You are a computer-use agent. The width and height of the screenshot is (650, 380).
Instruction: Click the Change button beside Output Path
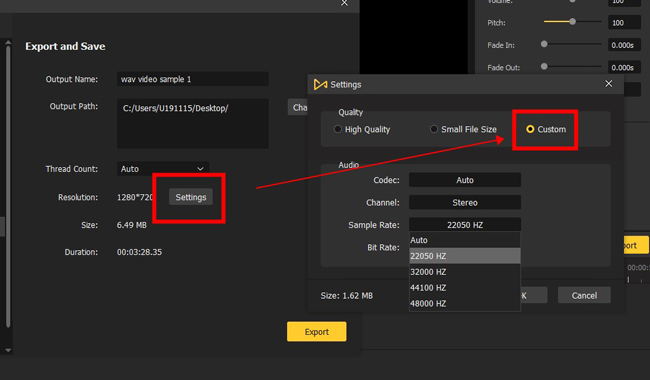[298, 108]
